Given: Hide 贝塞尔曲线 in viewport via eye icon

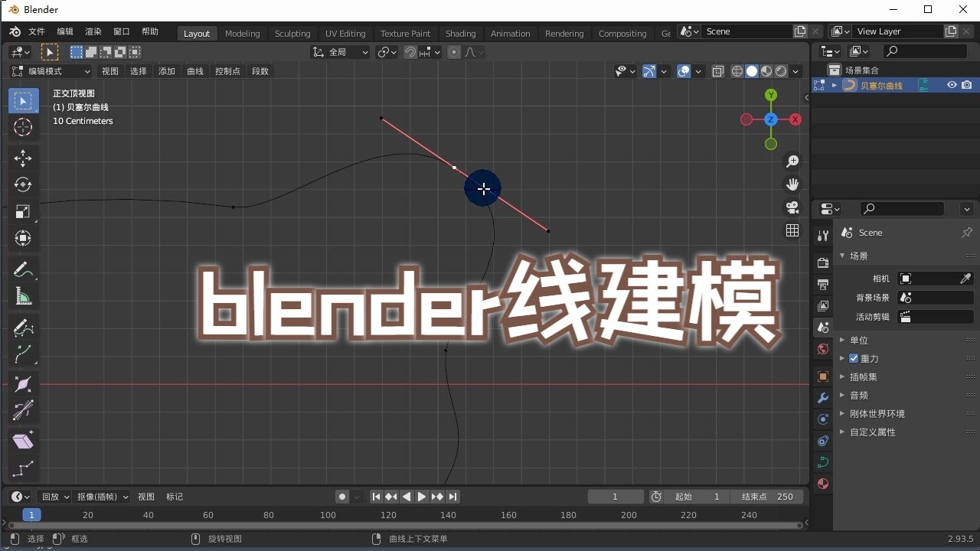Looking at the screenshot, I should (952, 86).
